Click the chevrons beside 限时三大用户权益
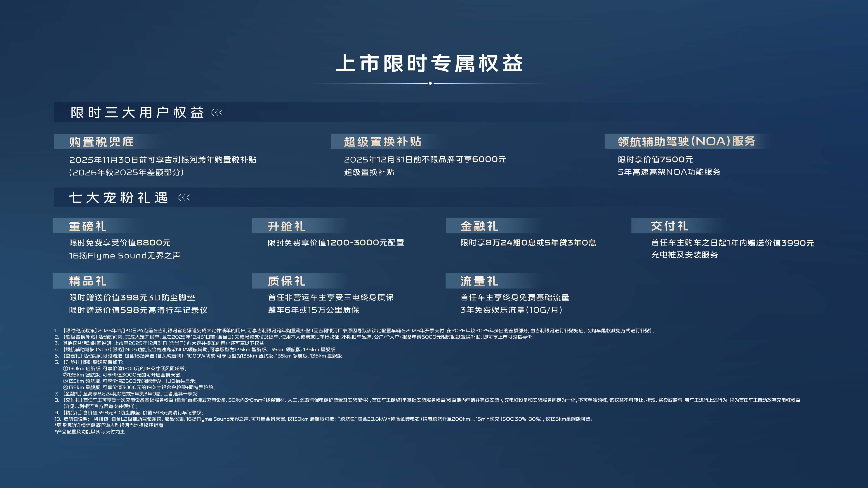The image size is (868, 488). point(217,113)
